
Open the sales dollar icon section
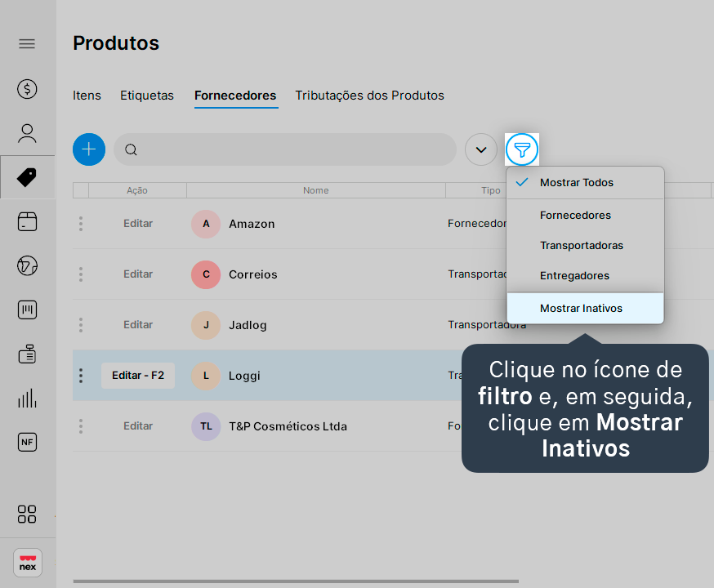[x=27, y=89]
